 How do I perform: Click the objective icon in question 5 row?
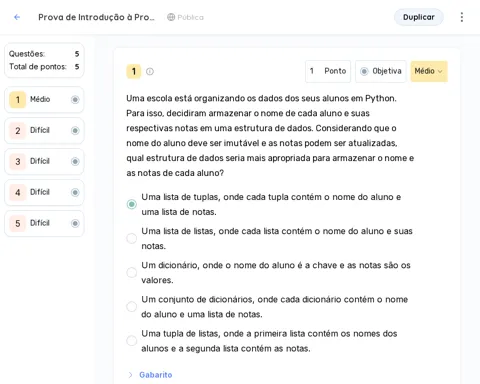tap(75, 223)
